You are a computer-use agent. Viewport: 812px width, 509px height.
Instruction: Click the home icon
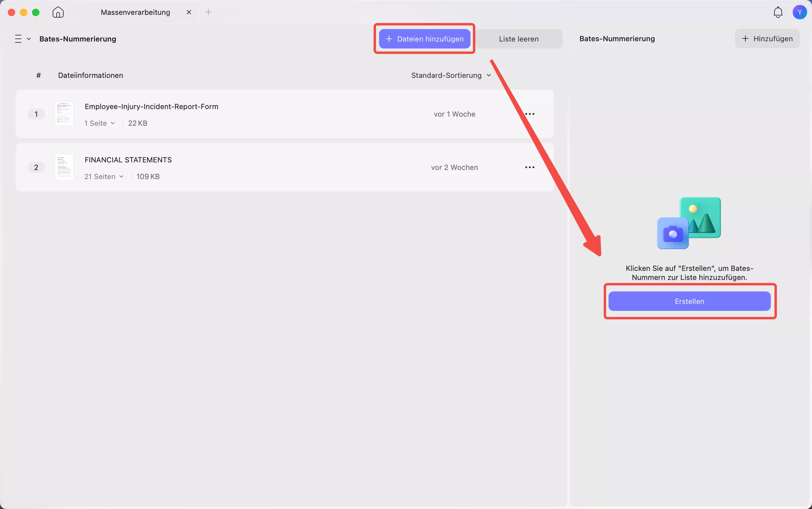click(58, 12)
